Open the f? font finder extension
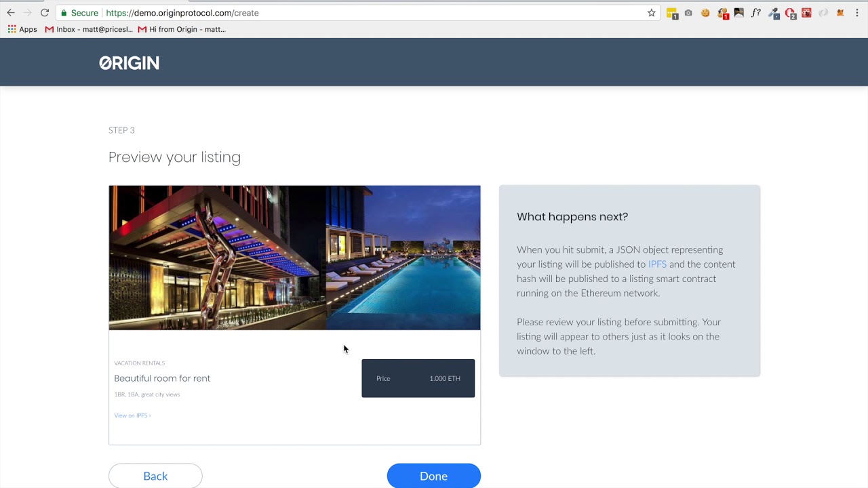The height and width of the screenshot is (488, 868). (x=756, y=13)
